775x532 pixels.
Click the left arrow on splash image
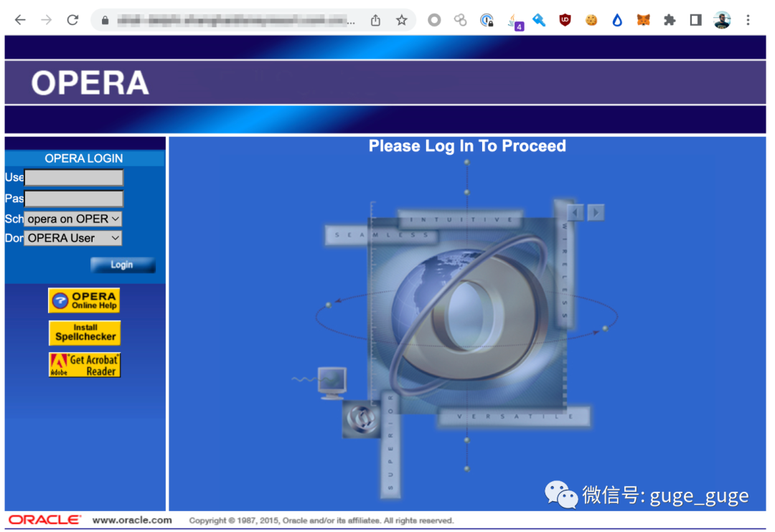575,213
